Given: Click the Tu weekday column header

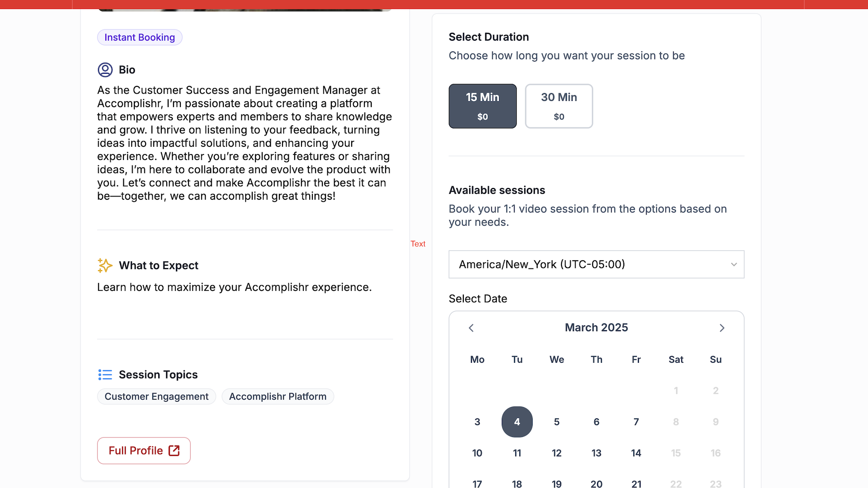Looking at the screenshot, I should pos(517,359).
